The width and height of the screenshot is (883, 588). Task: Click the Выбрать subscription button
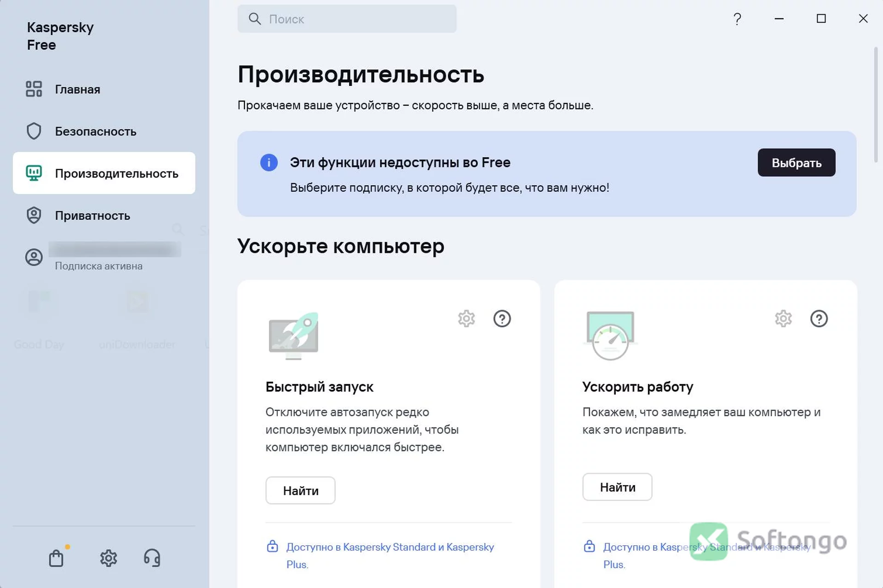coord(797,162)
